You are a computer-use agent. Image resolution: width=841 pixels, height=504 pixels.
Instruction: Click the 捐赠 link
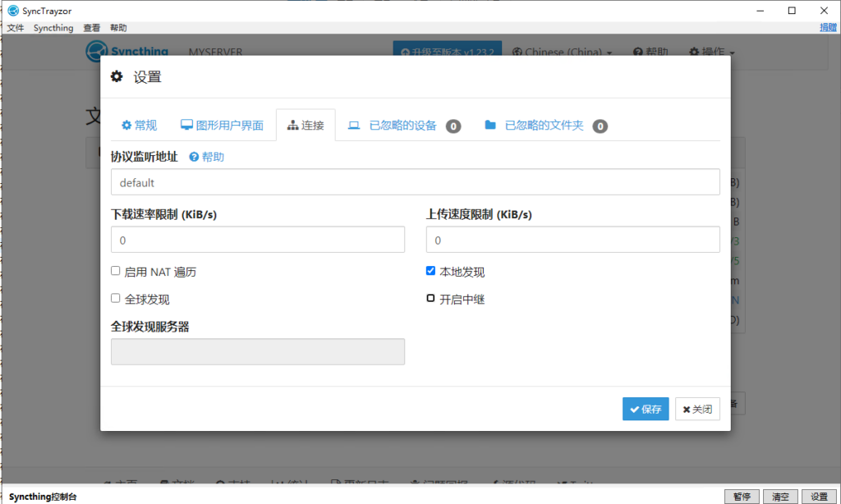pos(828,28)
